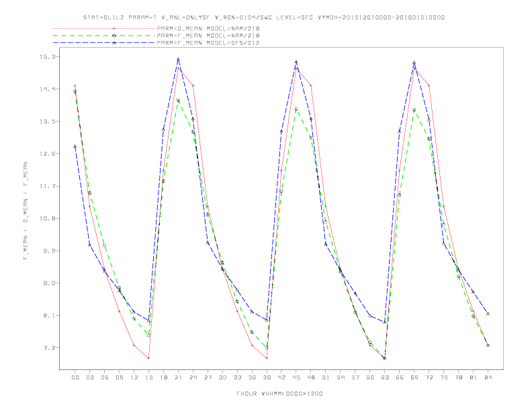This screenshot has height=411, width=532.
Task: Click x-axis tick label 18
Action: (x=163, y=377)
